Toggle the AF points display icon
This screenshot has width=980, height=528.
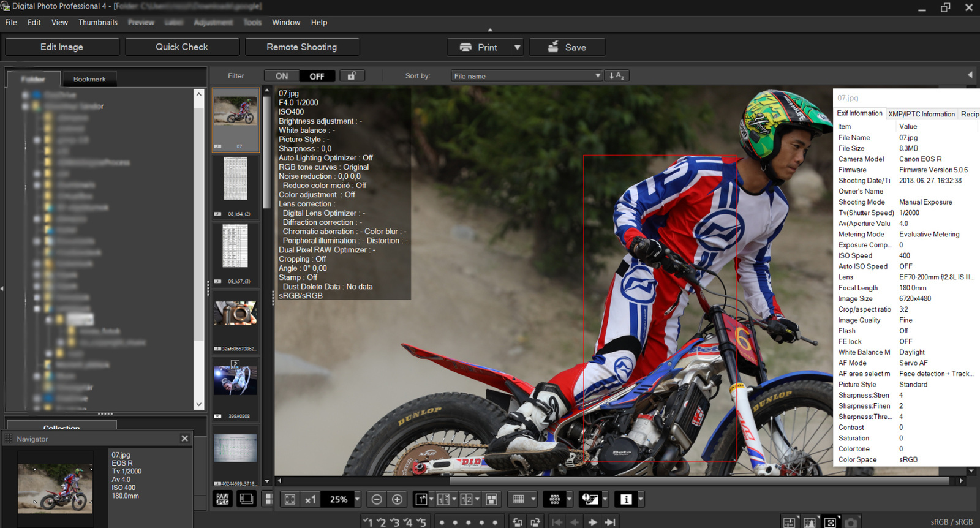(x=555, y=499)
